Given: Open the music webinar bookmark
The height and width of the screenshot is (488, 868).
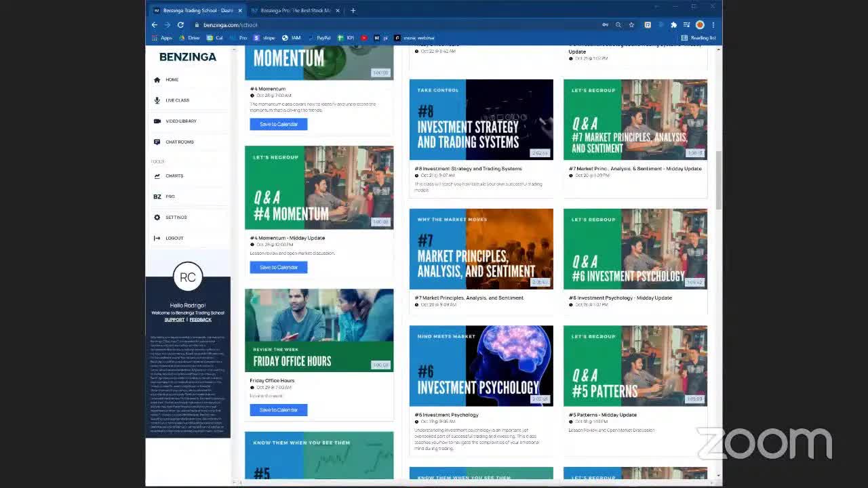Looking at the screenshot, I should [414, 38].
